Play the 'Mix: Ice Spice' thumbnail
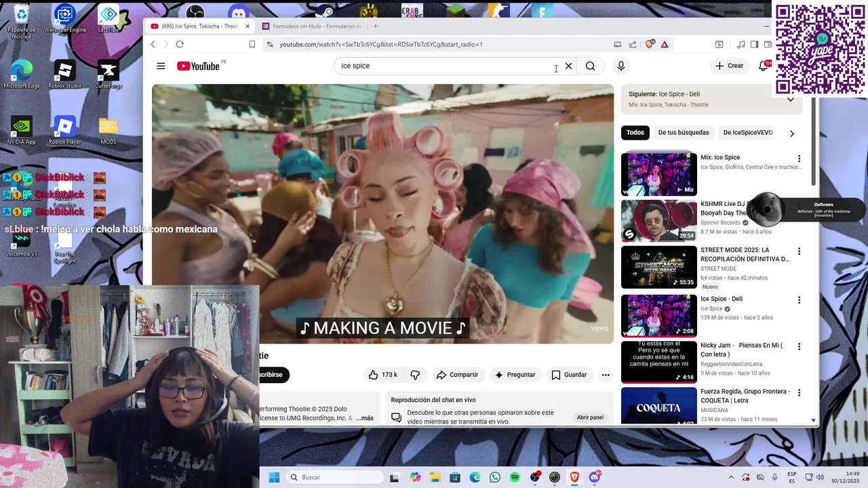 coord(658,174)
